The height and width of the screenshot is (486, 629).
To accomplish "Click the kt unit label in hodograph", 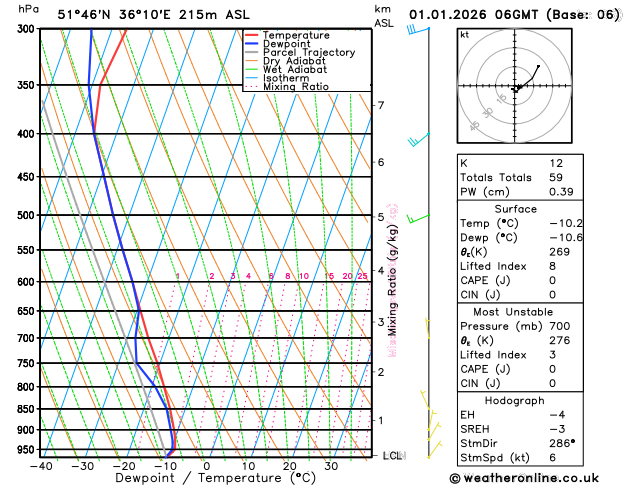I will tap(465, 35).
